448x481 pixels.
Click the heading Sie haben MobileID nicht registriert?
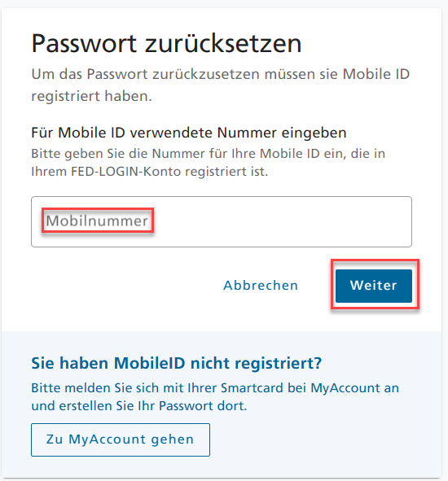(177, 363)
